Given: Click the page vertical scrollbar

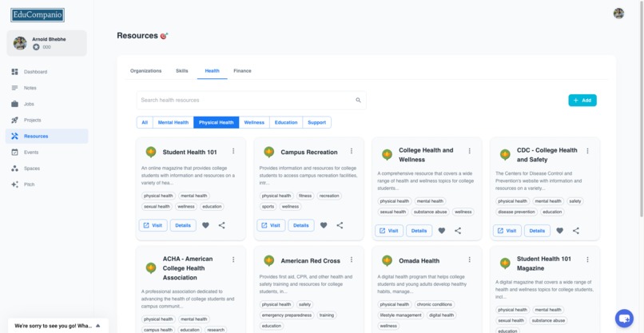Looking at the screenshot, I should tap(642, 109).
